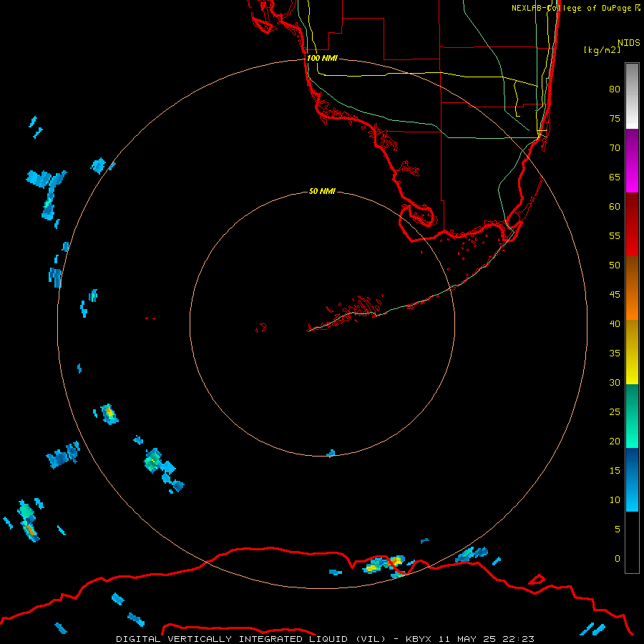Click the 0 value on the scale

618,559
